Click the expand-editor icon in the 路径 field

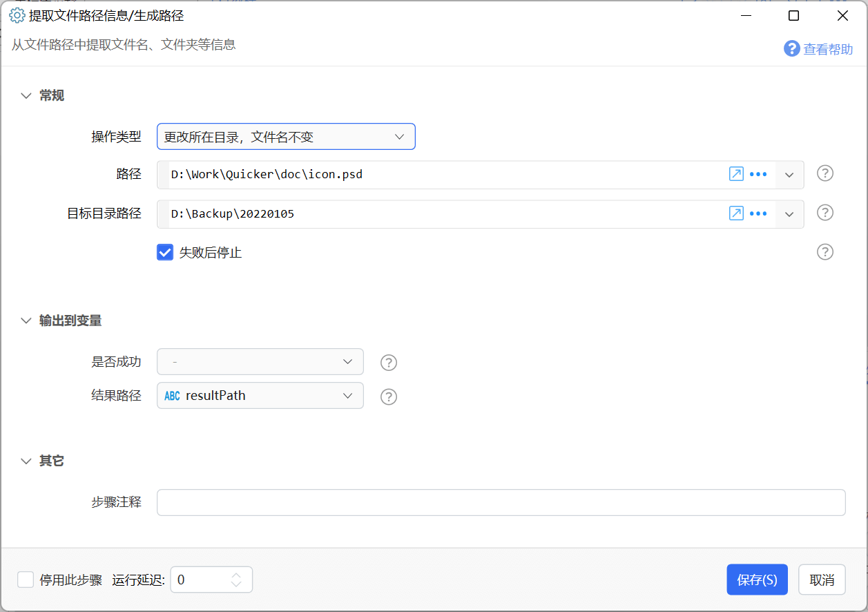[x=736, y=174]
